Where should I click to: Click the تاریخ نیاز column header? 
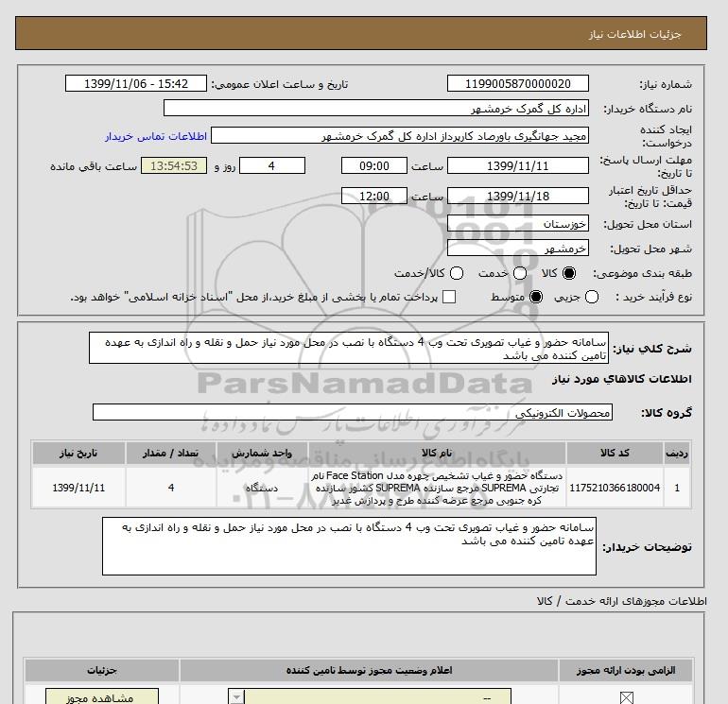(78, 453)
